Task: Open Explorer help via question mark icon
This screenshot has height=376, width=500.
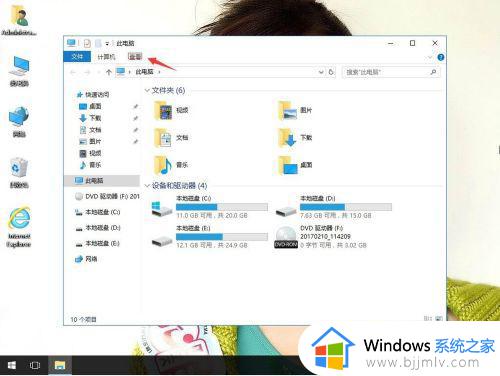Action: pos(441,57)
